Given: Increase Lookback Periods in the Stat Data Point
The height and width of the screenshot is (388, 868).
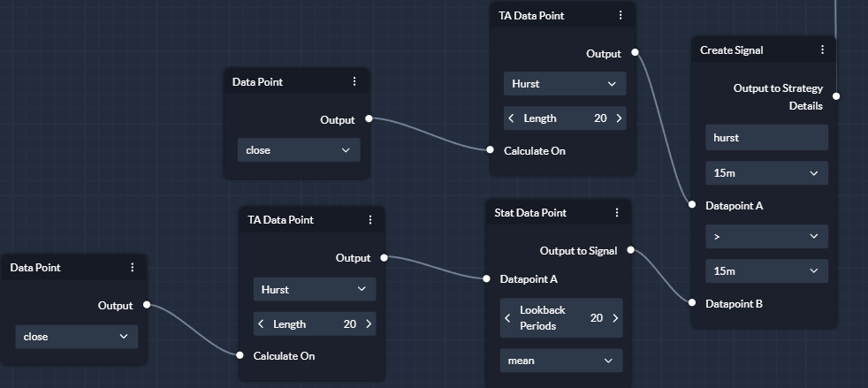Looking at the screenshot, I should tap(615, 318).
